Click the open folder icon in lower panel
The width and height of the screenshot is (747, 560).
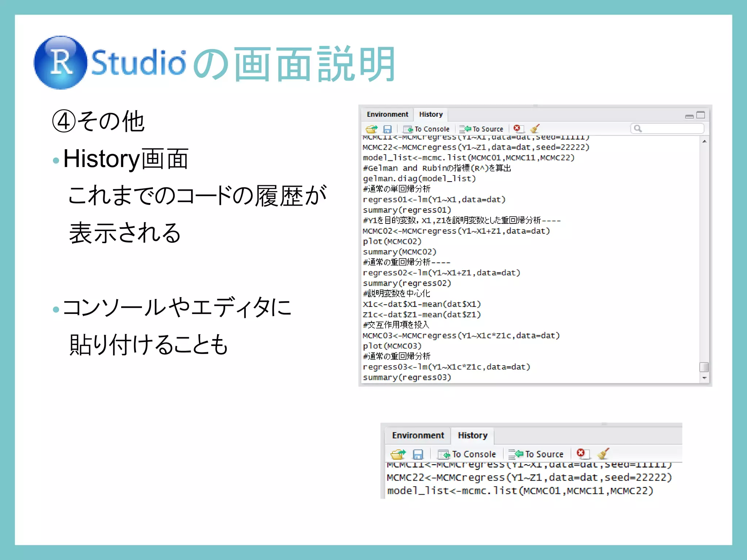click(x=398, y=454)
